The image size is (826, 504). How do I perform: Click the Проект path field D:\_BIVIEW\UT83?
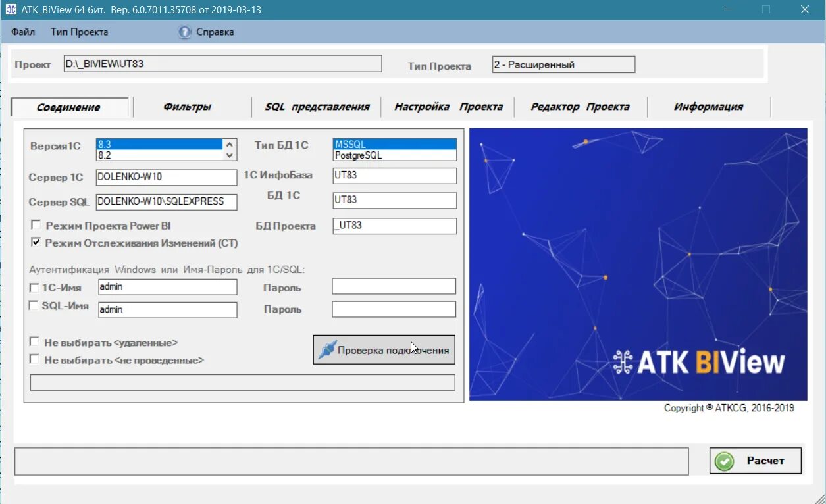222,64
